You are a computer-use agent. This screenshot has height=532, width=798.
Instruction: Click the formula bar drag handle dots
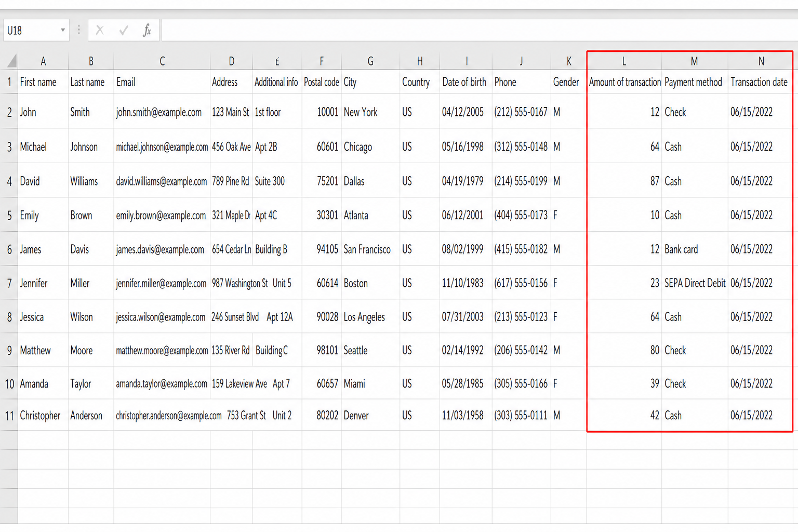click(79, 30)
